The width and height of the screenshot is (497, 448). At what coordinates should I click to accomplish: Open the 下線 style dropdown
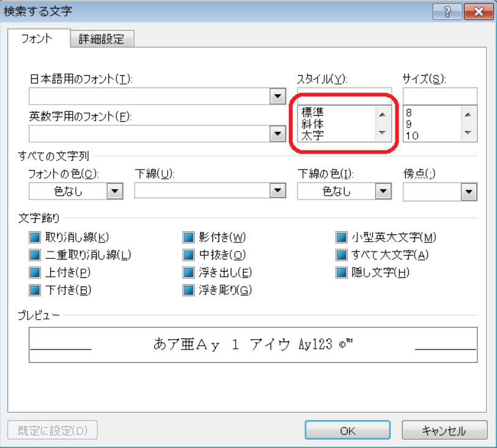[278, 191]
